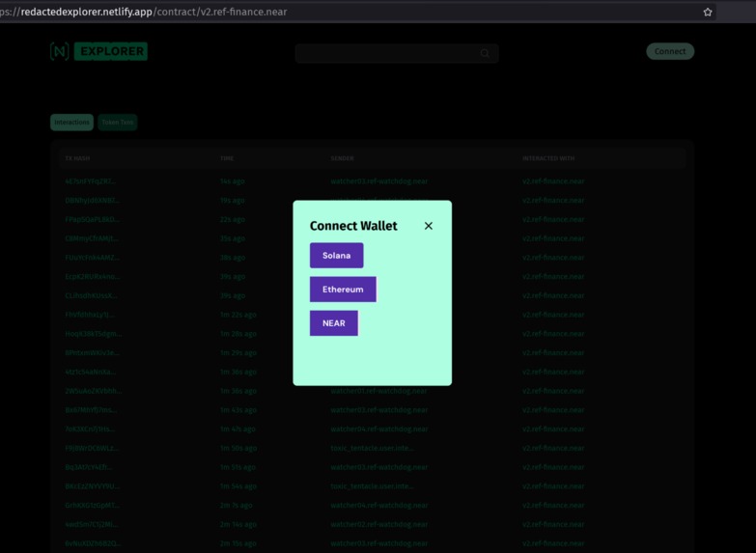
Task: Bookmark this page with the star icon
Action: (x=708, y=12)
